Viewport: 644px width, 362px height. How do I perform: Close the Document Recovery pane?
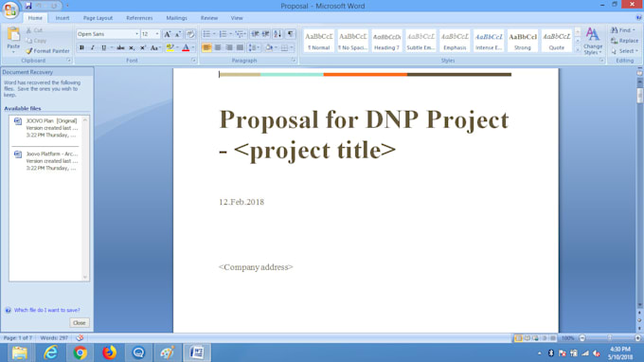click(80, 322)
